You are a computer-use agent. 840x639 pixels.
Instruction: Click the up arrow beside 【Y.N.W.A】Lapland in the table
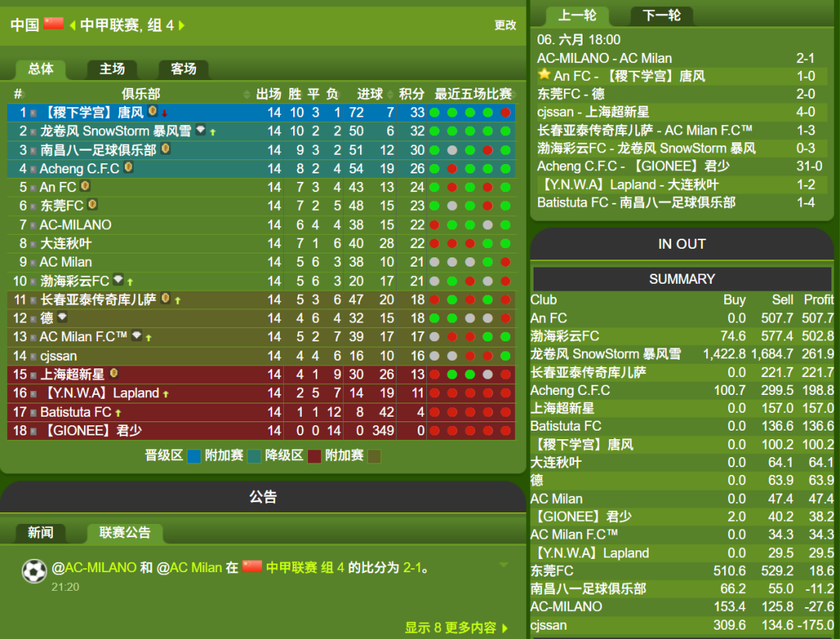pos(166,394)
